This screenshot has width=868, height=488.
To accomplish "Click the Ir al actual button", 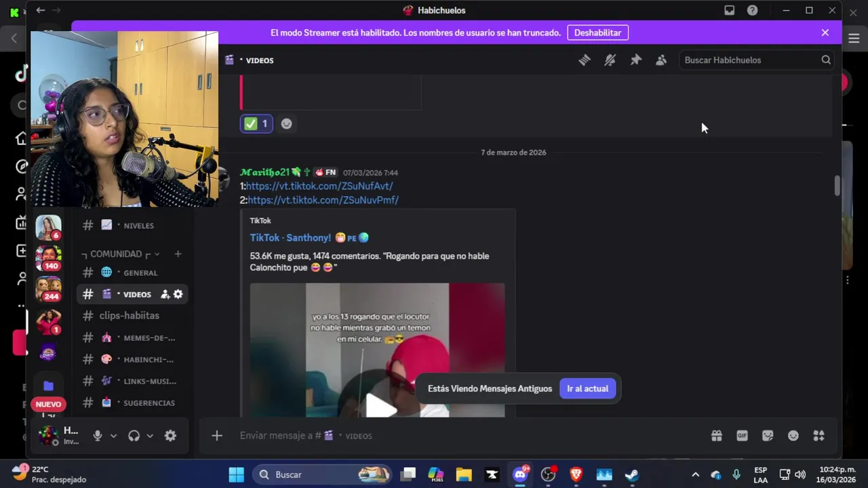I will [x=587, y=388].
